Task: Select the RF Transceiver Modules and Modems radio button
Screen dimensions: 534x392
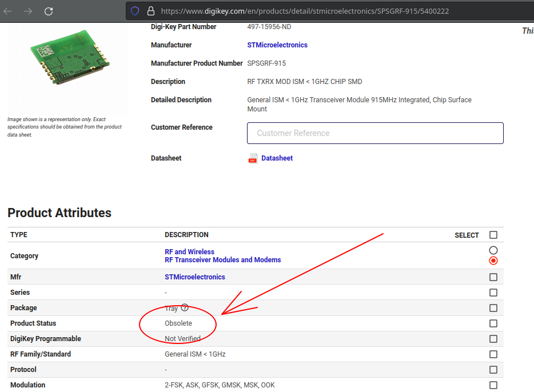Action: (493, 260)
